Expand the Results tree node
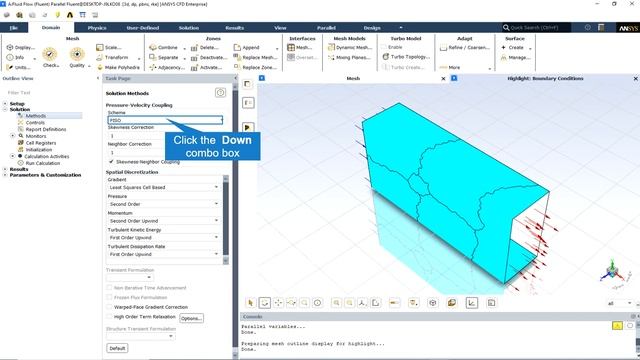The image size is (640, 360). (x=5, y=169)
